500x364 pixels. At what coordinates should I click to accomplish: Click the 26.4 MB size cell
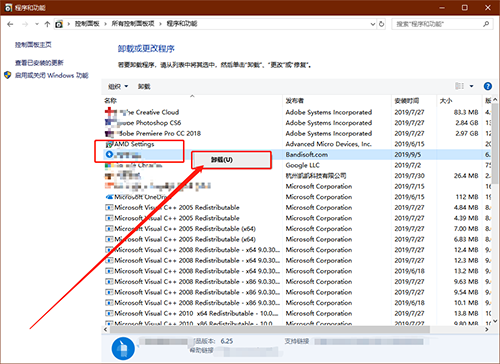pyautogui.click(x=466, y=176)
